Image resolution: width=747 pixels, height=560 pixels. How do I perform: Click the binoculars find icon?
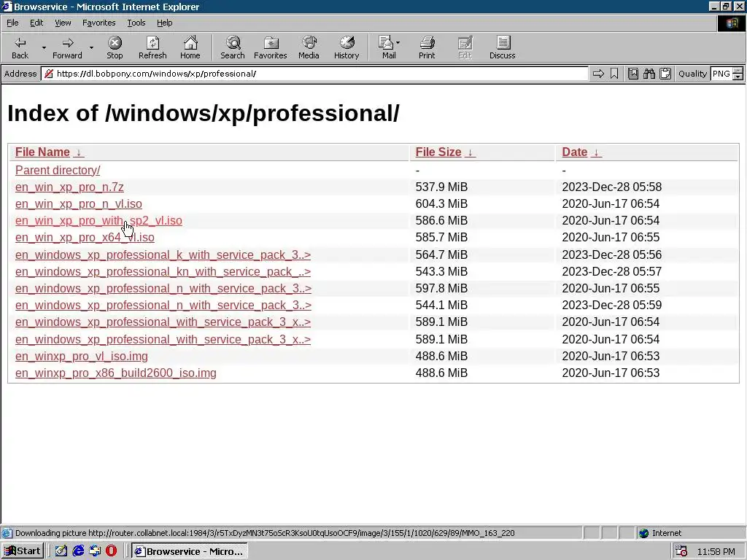(x=649, y=74)
